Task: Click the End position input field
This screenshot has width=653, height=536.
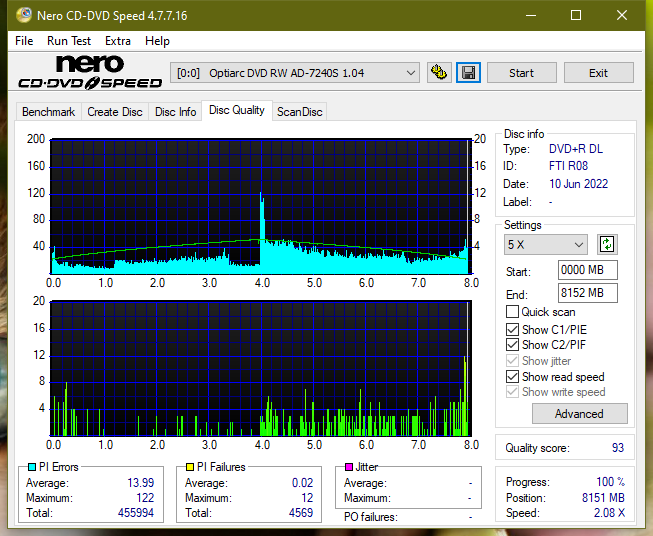Action: (x=587, y=293)
